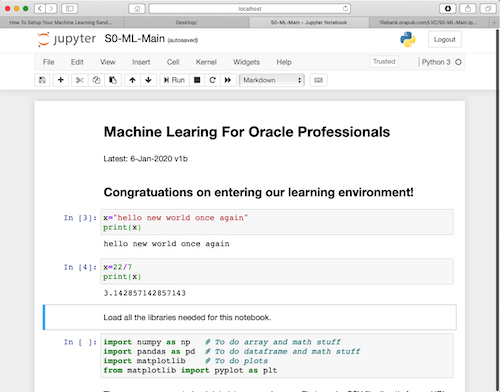Image resolution: width=500 pixels, height=392 pixels.
Task: Toggle the Safari sidebar button
Action: (69, 8)
